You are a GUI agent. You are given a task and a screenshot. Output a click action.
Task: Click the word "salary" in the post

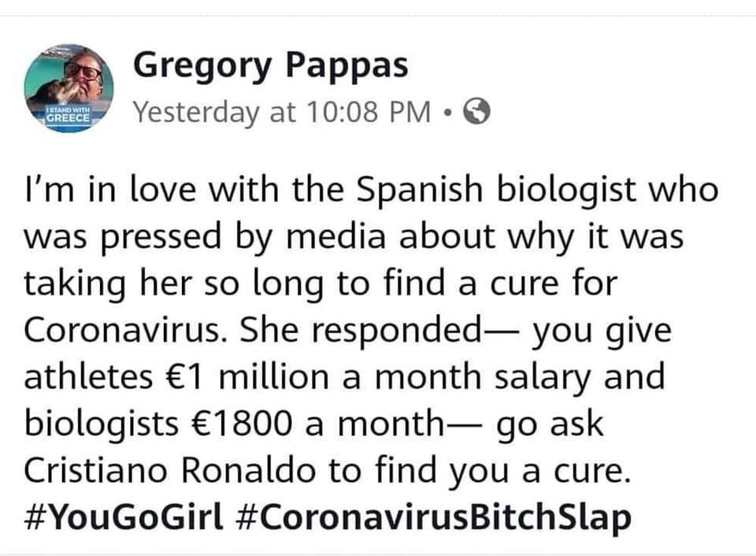pos(543,379)
